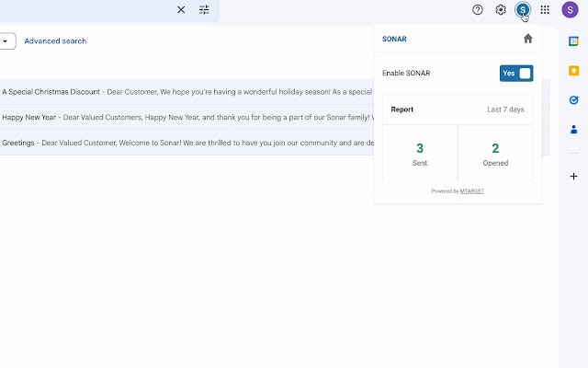Click the Report heading
The width and height of the screenshot is (588, 368).
click(x=401, y=109)
